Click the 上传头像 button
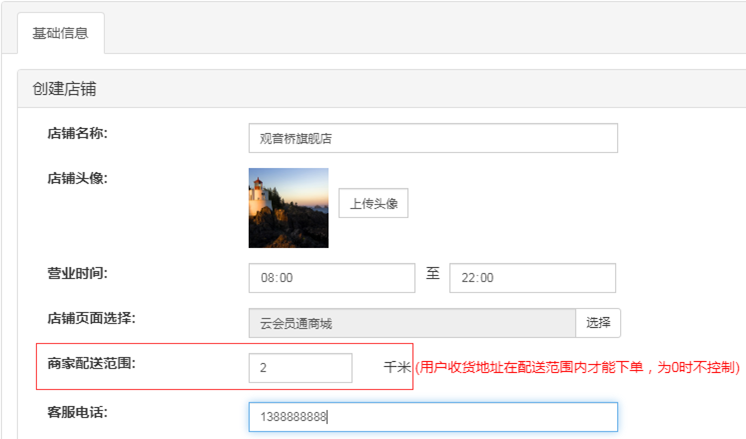 (x=373, y=204)
